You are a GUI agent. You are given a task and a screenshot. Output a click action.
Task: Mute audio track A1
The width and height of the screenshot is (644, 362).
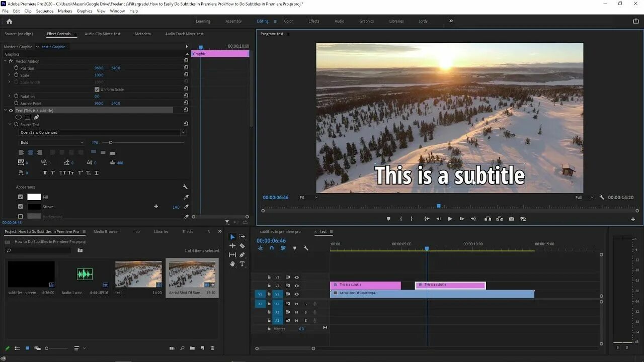click(x=296, y=304)
